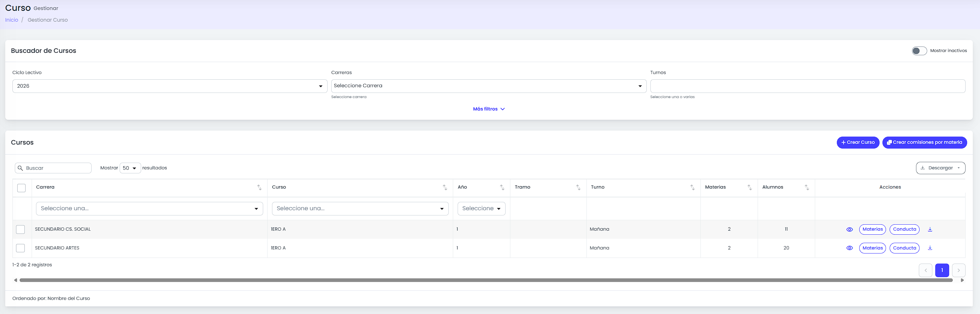Open the Carrera column filter dropdown

[x=150, y=209]
